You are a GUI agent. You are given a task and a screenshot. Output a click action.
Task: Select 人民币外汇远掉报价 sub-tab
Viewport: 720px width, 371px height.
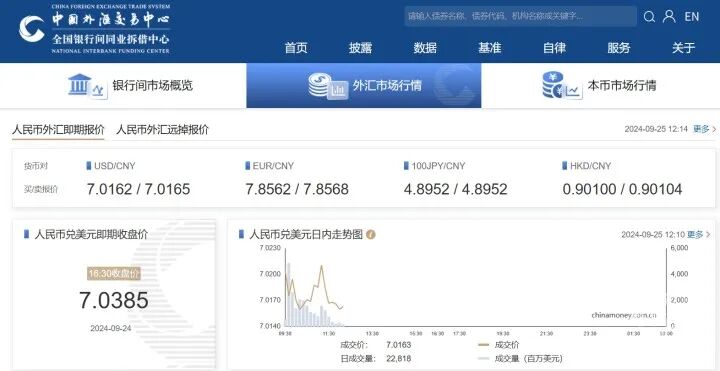(x=163, y=129)
